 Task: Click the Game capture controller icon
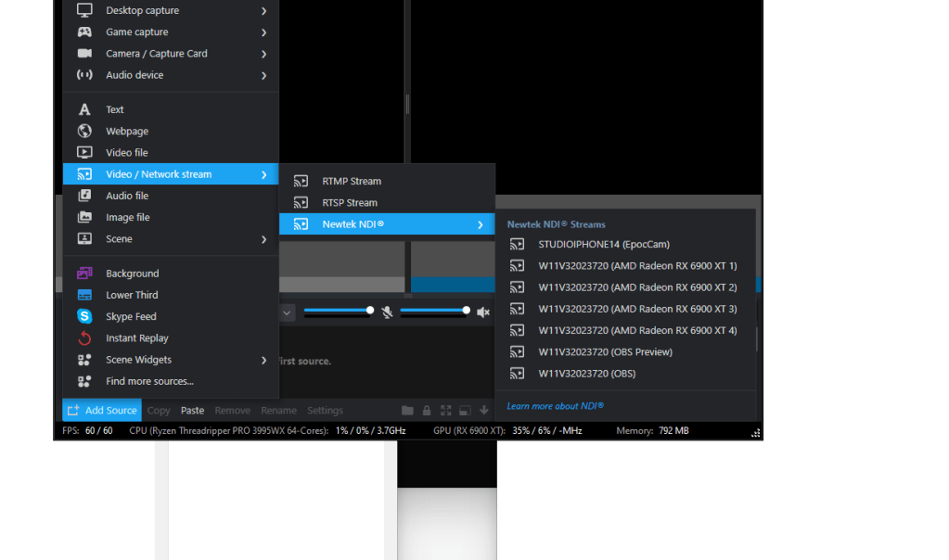(84, 32)
